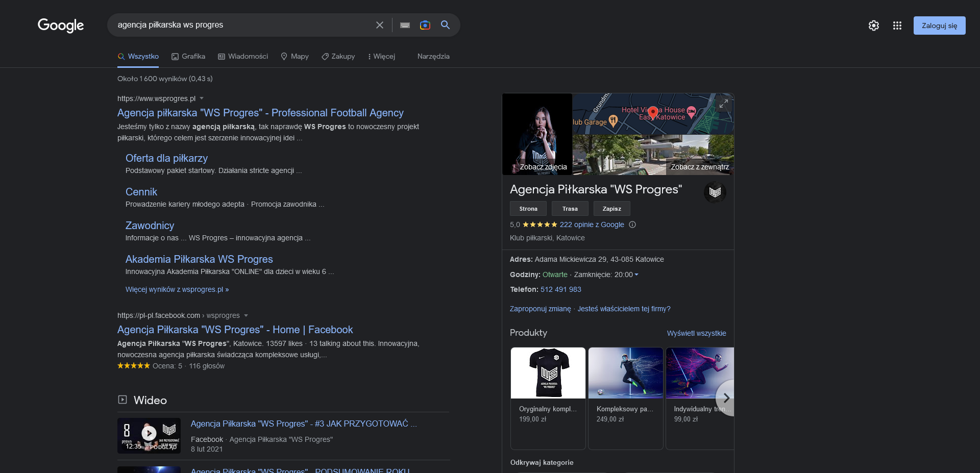Call the phone number 512 491 983
This screenshot has height=473, width=980.
coord(560,289)
